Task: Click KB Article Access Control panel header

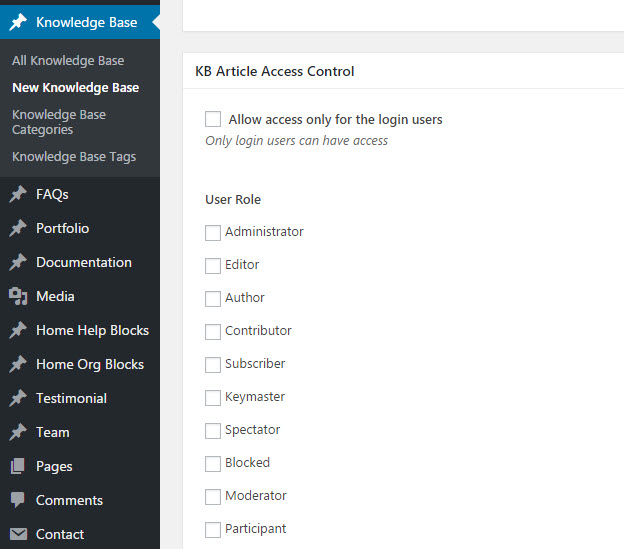Action: coord(275,72)
